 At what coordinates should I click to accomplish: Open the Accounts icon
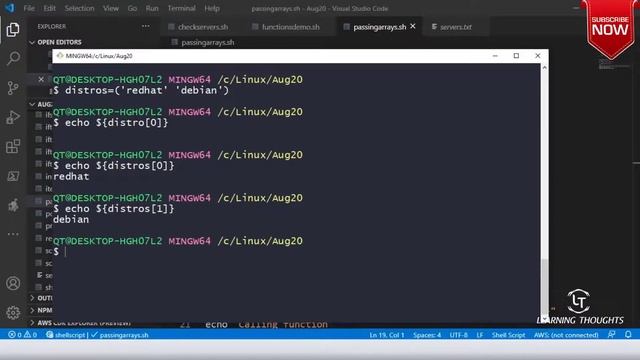click(13, 283)
